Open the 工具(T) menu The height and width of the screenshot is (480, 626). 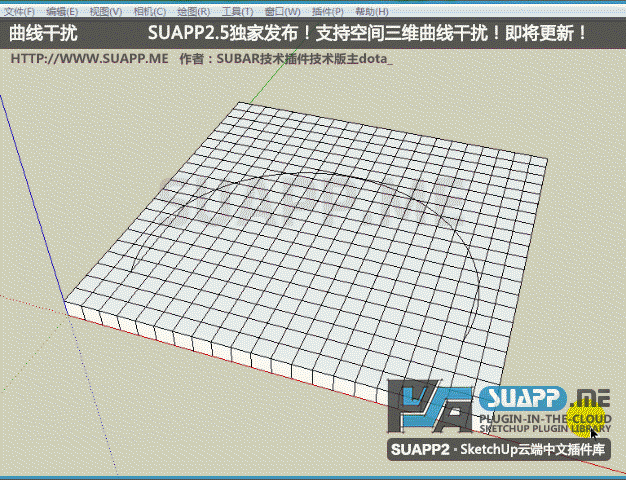[x=237, y=12]
